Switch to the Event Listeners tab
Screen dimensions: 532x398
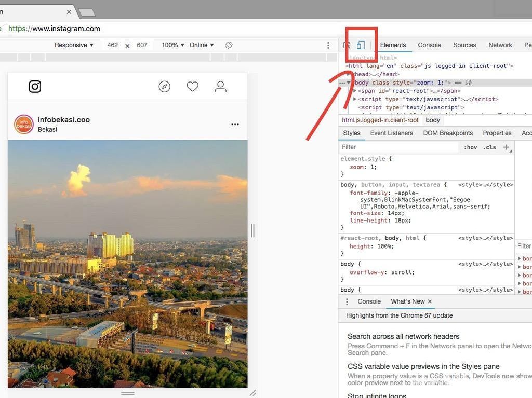392,133
